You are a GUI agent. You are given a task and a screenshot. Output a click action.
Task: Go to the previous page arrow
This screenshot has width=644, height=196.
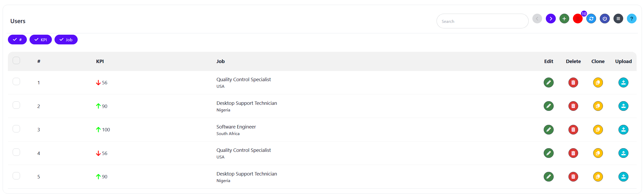click(537, 19)
